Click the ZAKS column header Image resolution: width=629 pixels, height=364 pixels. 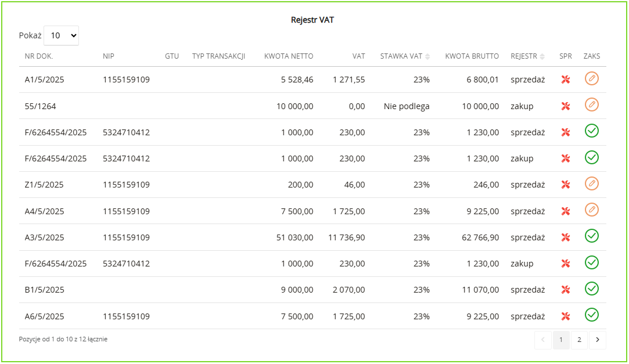pyautogui.click(x=592, y=56)
